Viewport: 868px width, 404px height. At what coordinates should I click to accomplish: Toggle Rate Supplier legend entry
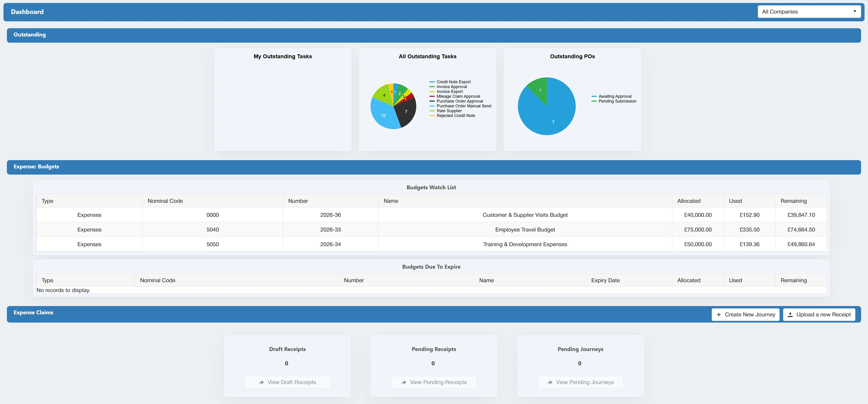[x=445, y=111]
